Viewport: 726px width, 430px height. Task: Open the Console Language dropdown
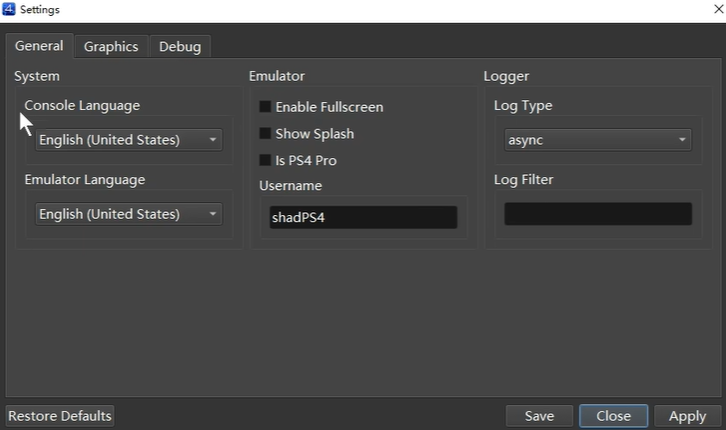[129, 140]
